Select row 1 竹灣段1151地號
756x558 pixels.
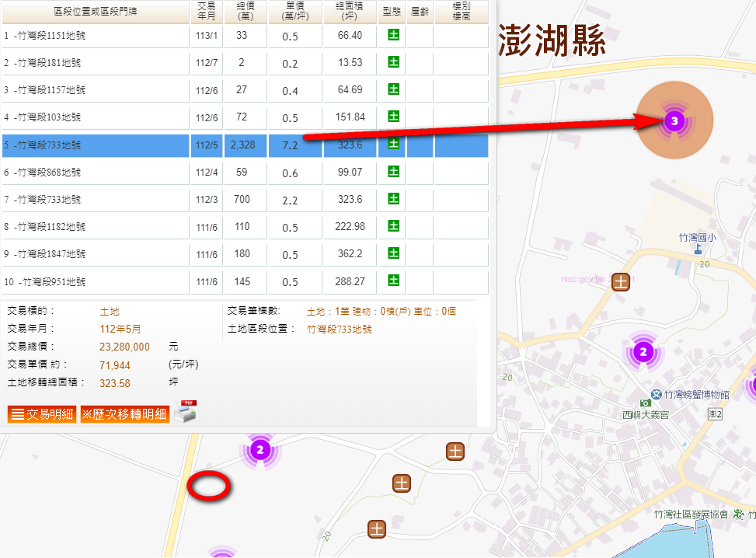[x=47, y=36]
